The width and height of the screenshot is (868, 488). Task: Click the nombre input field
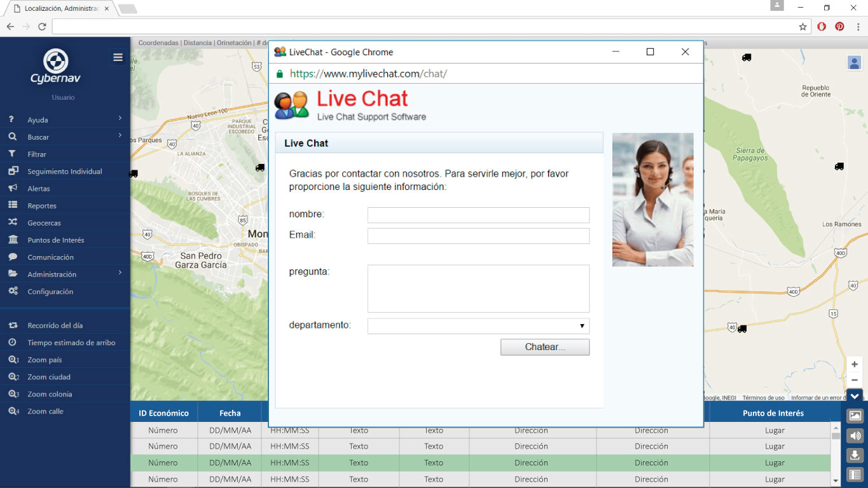coord(478,215)
